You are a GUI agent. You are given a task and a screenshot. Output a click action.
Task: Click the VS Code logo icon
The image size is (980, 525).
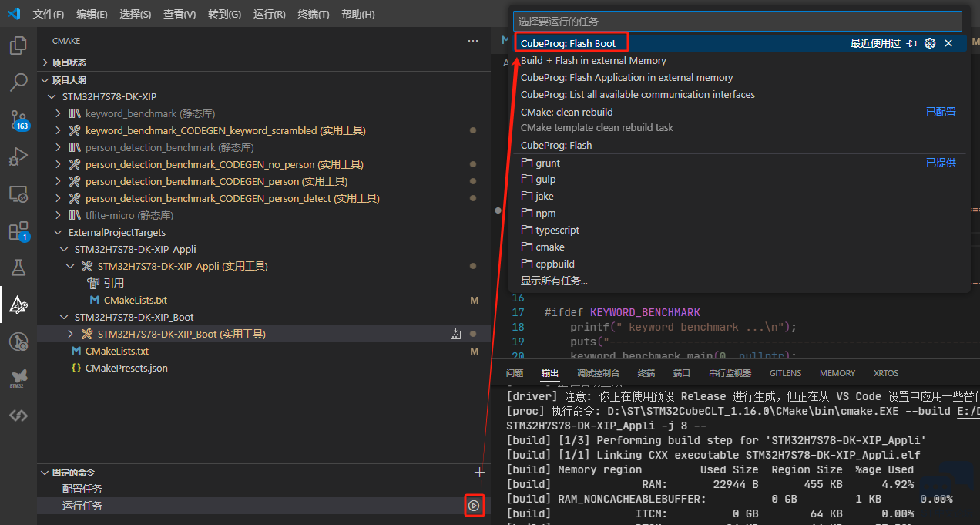pos(15,15)
